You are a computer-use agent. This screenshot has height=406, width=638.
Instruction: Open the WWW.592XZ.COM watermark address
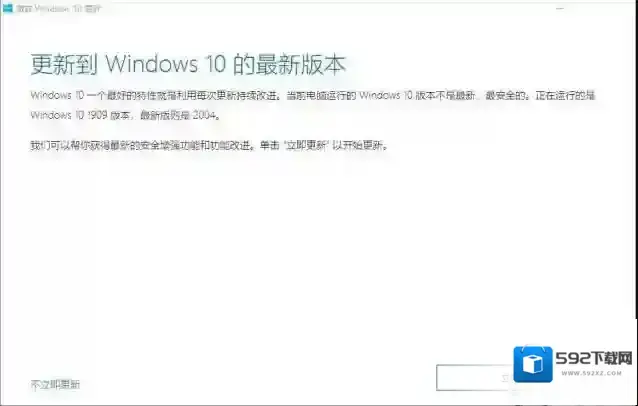click(x=592, y=373)
